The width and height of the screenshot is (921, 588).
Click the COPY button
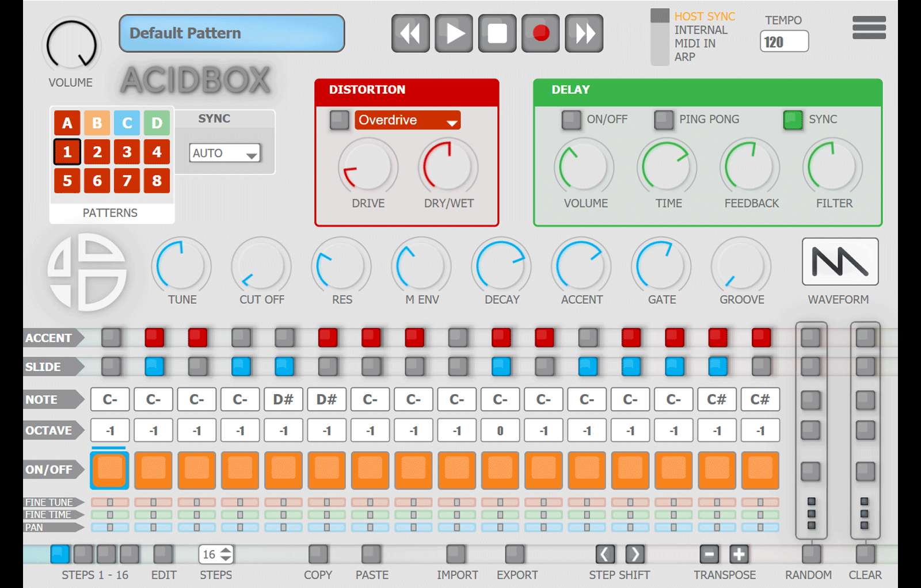coord(318,554)
